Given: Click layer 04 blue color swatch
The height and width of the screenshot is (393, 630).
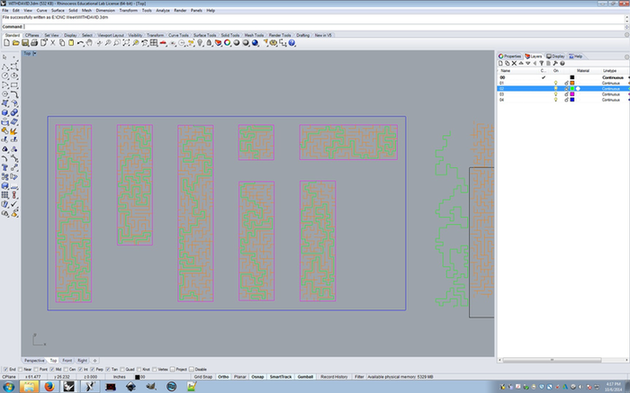Looking at the screenshot, I should 572,100.
